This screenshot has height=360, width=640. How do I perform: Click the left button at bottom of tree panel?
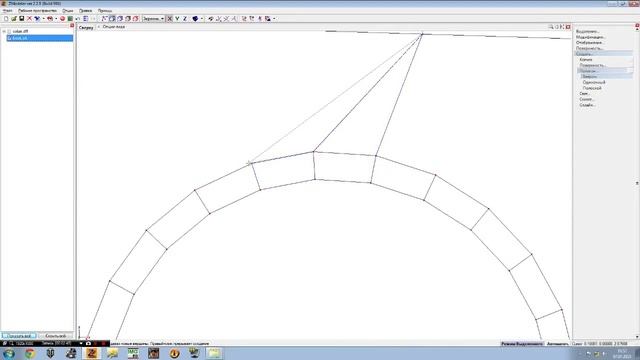click(18, 336)
